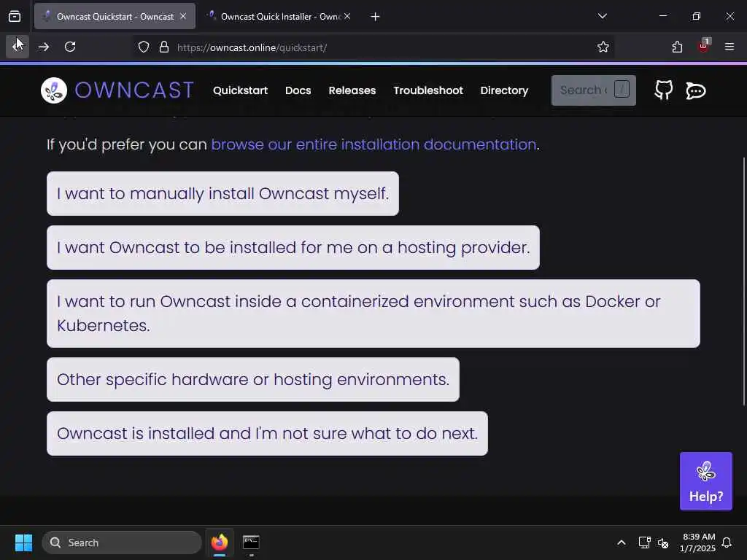Open the Quickstart nav item

pos(240,90)
